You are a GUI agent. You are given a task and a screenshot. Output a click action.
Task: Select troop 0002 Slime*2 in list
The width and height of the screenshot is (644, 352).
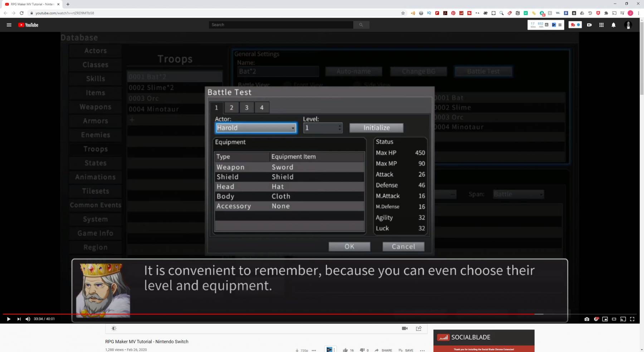[175, 88]
